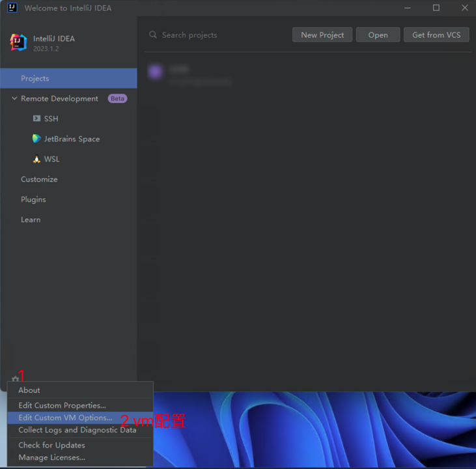Click the Open button
This screenshot has width=476, height=469.
pyautogui.click(x=378, y=35)
